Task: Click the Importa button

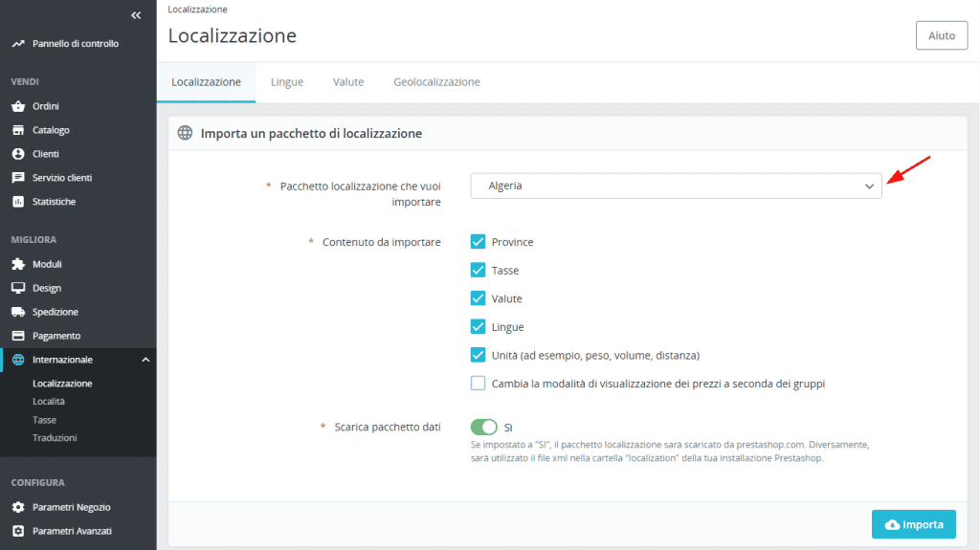Action: pyautogui.click(x=914, y=524)
